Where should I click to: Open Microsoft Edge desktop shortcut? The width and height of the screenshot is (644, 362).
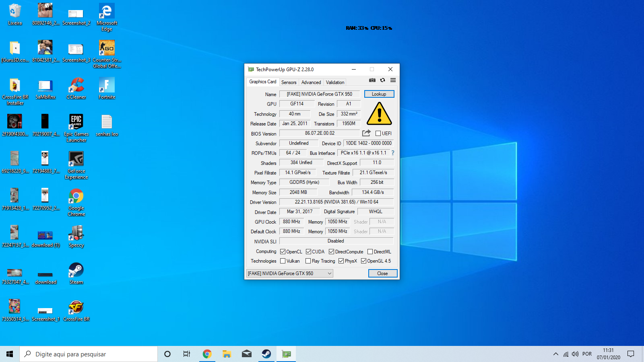(x=107, y=17)
